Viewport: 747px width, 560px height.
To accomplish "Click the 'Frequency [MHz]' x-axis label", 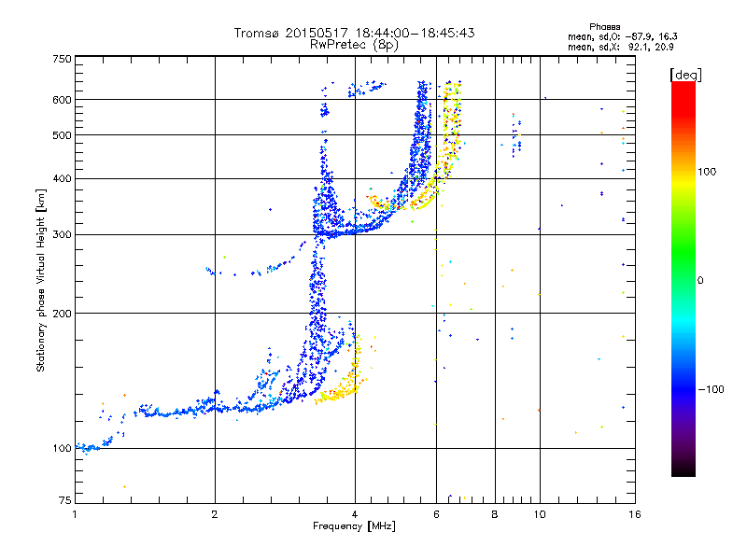I will (x=354, y=526).
